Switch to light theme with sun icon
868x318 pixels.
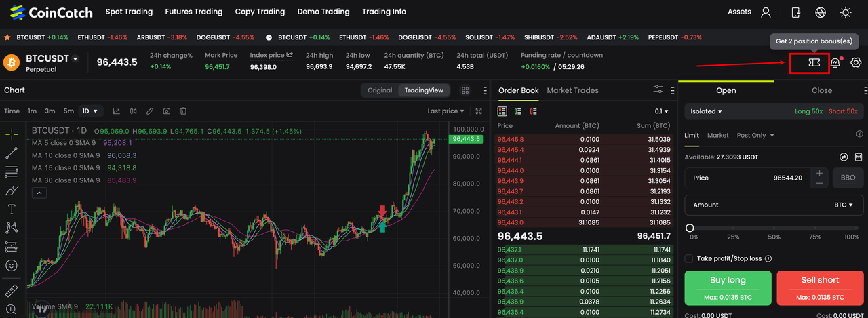[846, 12]
